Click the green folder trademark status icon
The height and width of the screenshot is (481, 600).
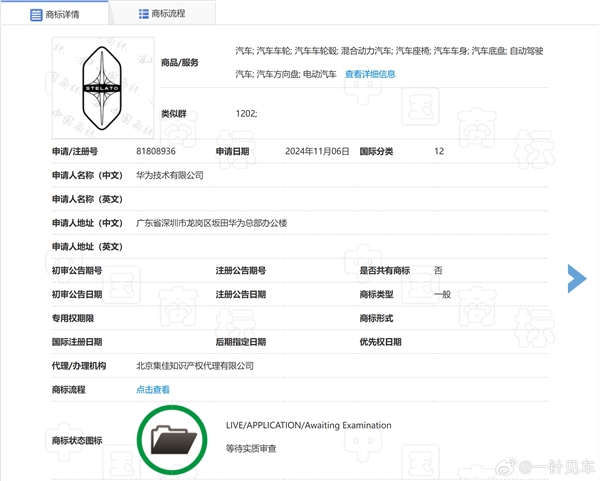pos(172,440)
